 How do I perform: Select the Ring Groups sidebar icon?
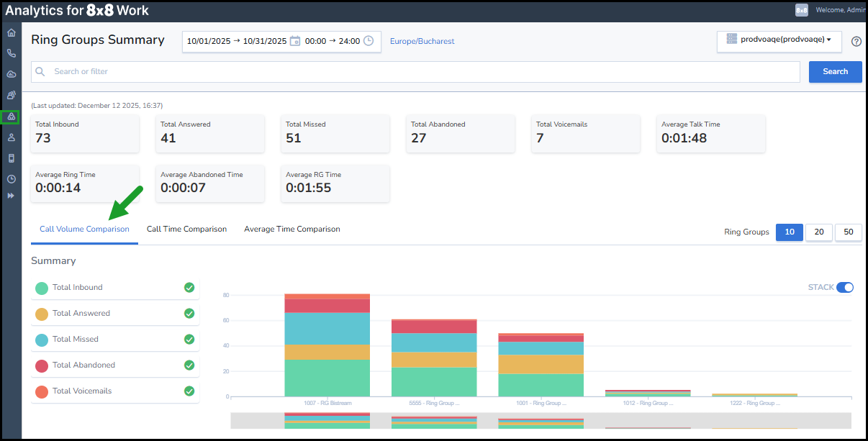[x=11, y=117]
